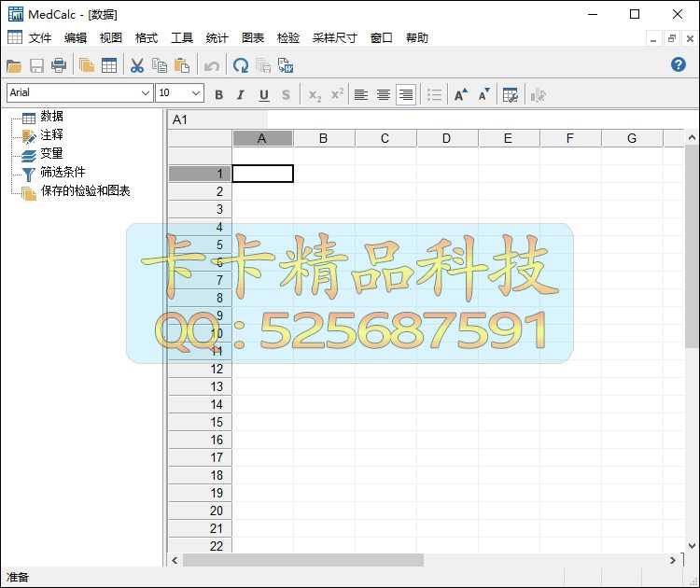Click the horizontal scrollbar thumb
The height and width of the screenshot is (588, 700).
[303, 560]
